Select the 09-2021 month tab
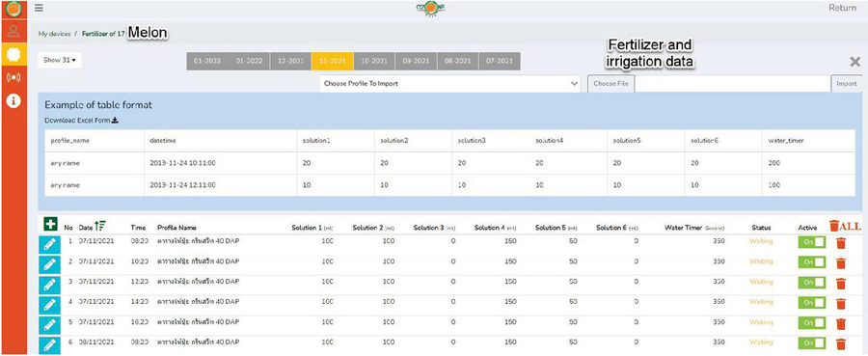Screen dimensions: 868x356 point(417,62)
